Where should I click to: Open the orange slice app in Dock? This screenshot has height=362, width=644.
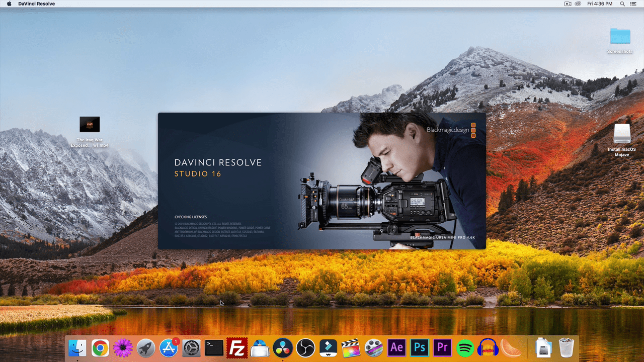[x=511, y=347]
